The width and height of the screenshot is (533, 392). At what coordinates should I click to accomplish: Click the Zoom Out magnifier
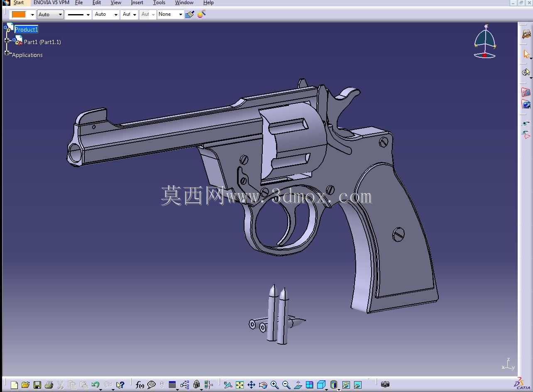(x=286, y=385)
